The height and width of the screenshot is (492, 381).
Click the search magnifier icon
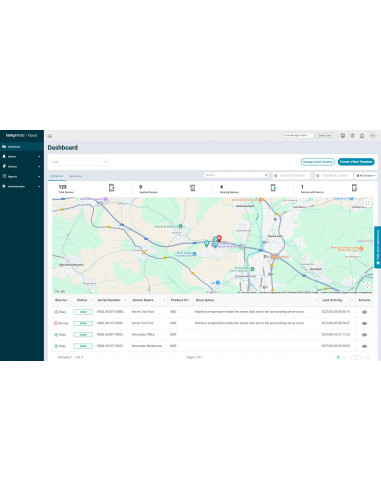(x=266, y=175)
